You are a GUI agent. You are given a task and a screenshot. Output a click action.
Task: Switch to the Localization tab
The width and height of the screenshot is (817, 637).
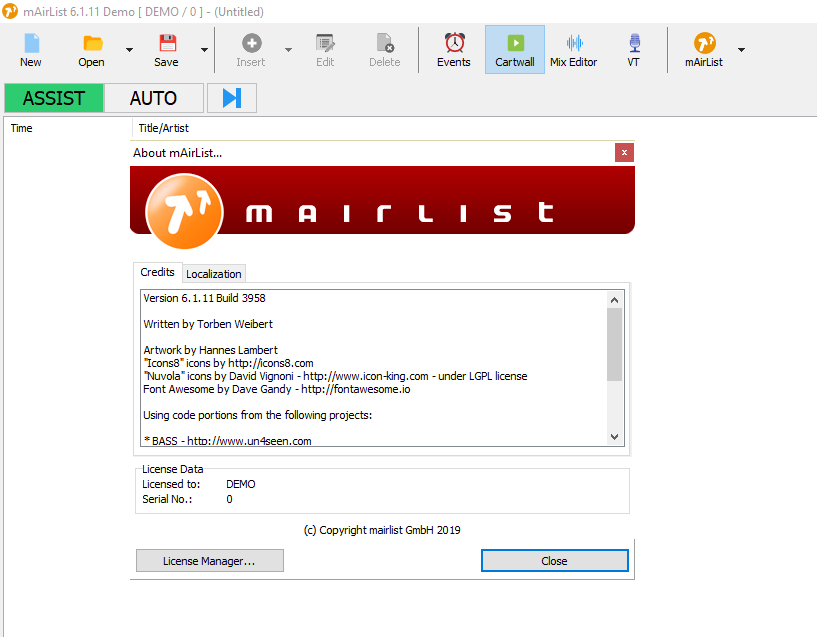pos(213,273)
